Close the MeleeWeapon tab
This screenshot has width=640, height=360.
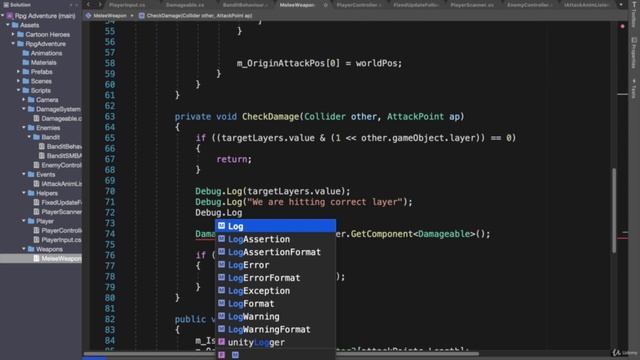(x=326, y=5)
